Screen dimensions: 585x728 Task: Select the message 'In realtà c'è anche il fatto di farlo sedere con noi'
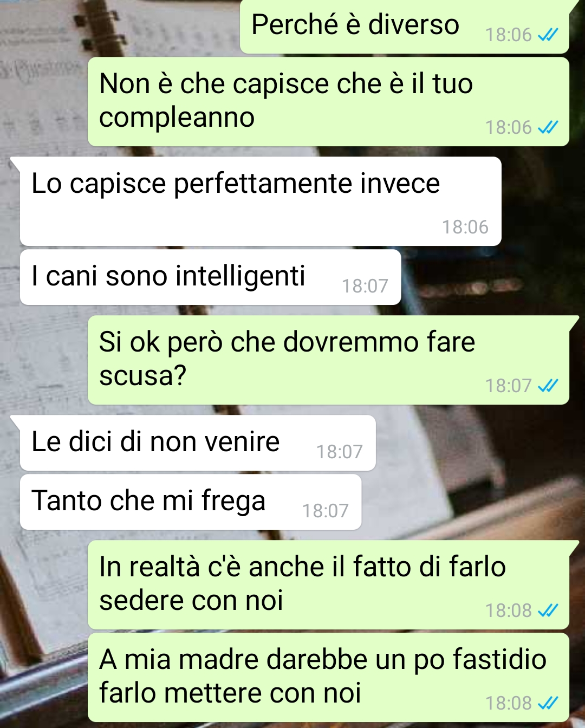tap(328, 585)
